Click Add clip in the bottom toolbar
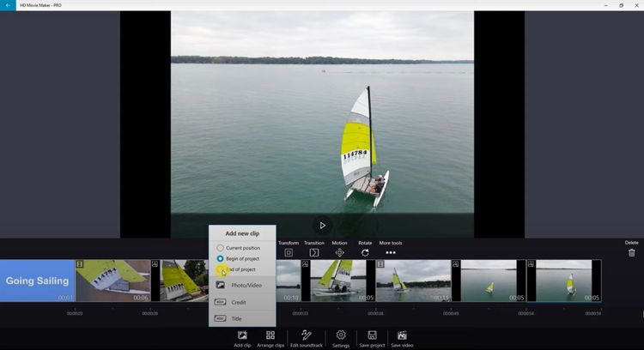The height and width of the screenshot is (350, 644). 242,339
